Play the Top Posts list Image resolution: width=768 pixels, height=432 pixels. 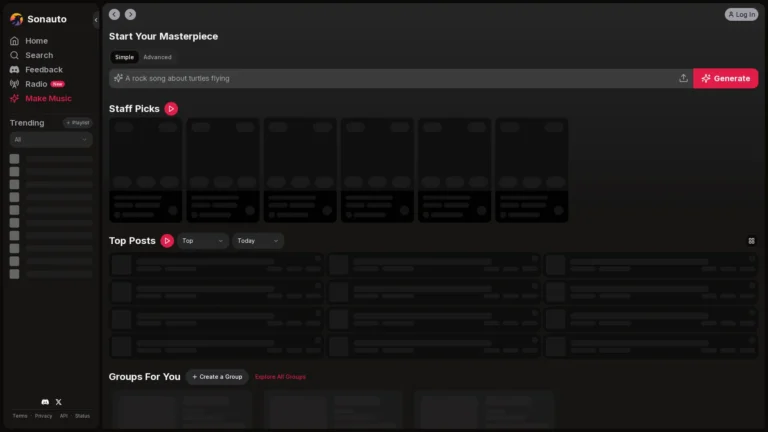pos(167,241)
